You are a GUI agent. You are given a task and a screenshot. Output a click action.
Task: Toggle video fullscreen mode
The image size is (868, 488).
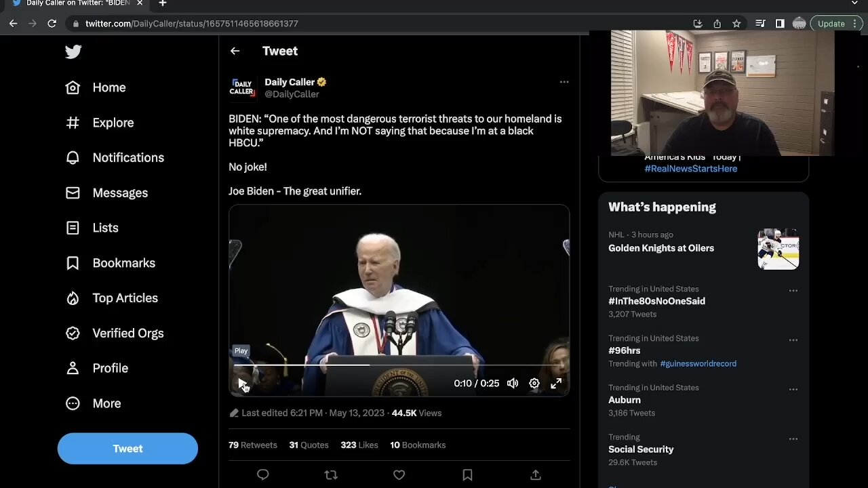[x=556, y=384]
